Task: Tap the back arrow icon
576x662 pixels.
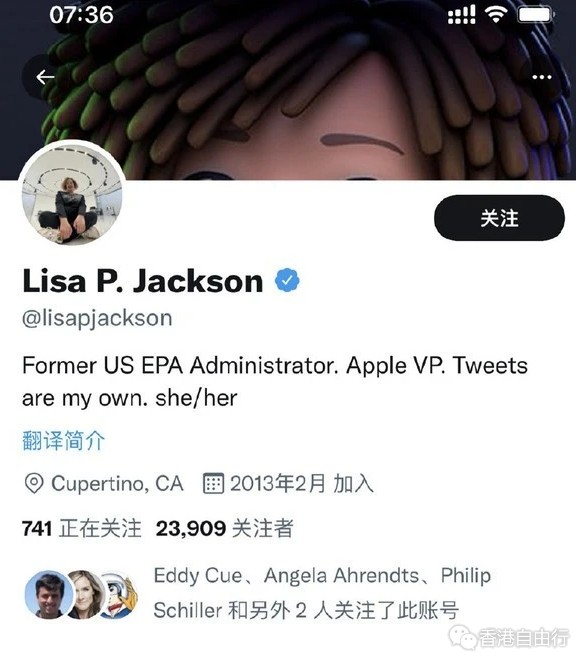Action: click(45, 77)
